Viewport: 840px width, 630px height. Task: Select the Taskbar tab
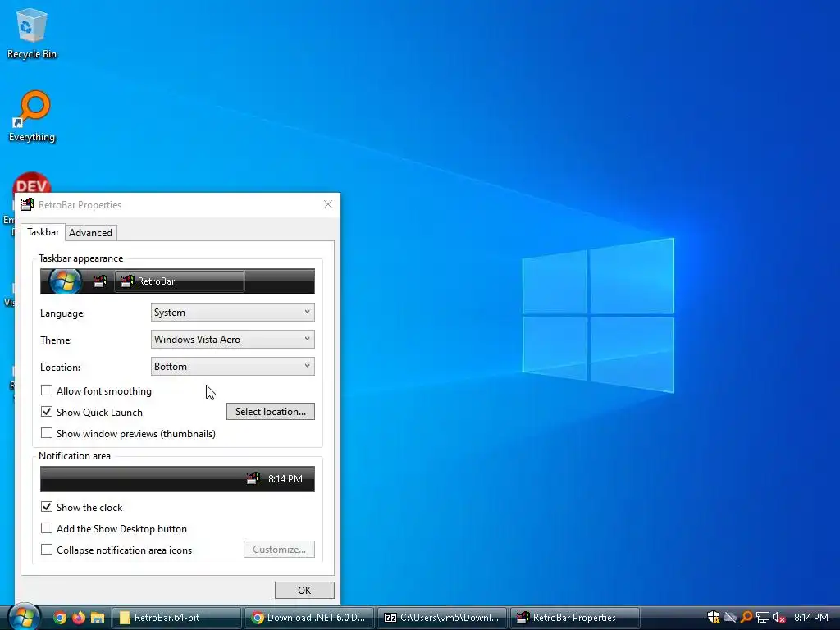[43, 232]
